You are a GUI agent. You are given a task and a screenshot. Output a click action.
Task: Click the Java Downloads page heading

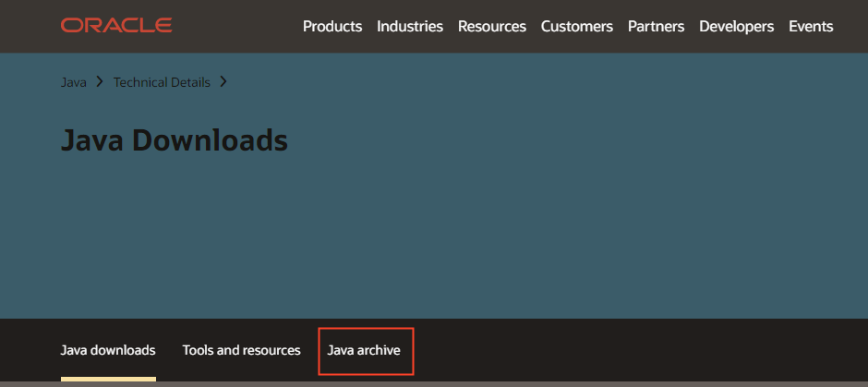click(x=175, y=140)
